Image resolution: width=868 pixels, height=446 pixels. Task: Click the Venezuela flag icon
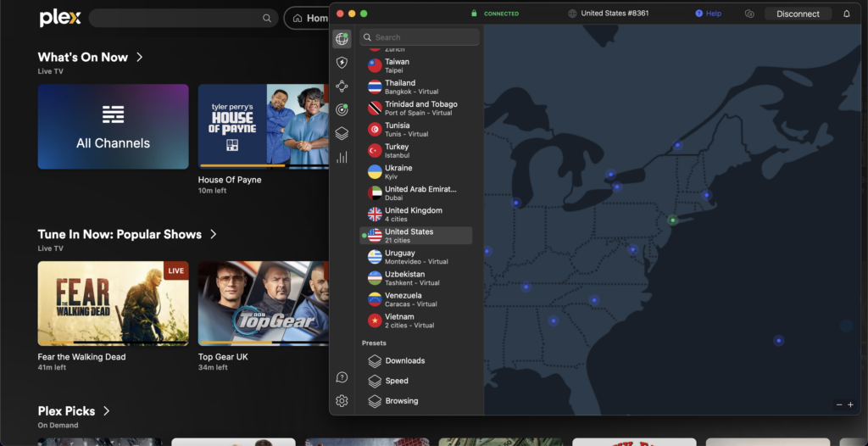tap(375, 299)
